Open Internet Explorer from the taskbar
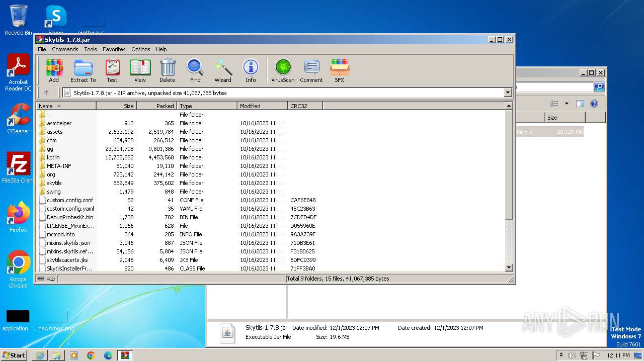 coord(40,355)
